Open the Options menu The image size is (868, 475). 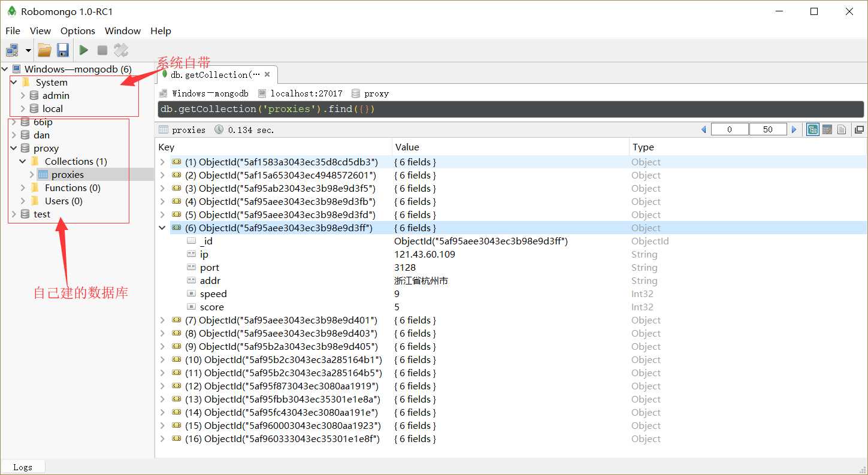(x=78, y=31)
